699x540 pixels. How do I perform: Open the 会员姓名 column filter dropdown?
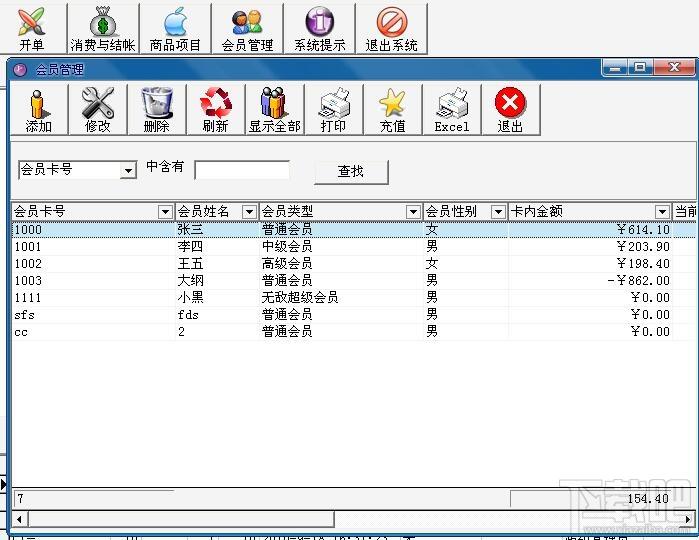click(x=249, y=212)
